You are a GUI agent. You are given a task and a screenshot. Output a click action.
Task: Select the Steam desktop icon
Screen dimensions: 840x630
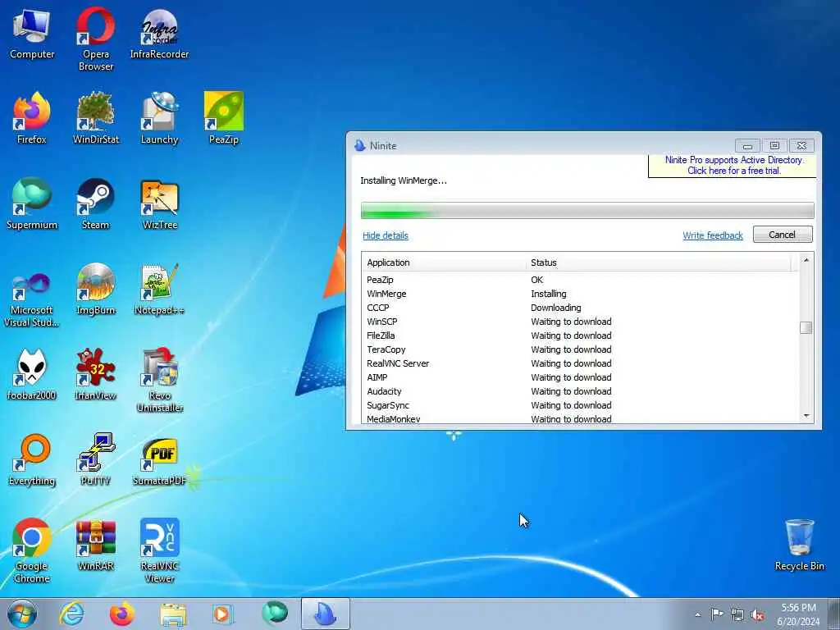click(x=95, y=203)
